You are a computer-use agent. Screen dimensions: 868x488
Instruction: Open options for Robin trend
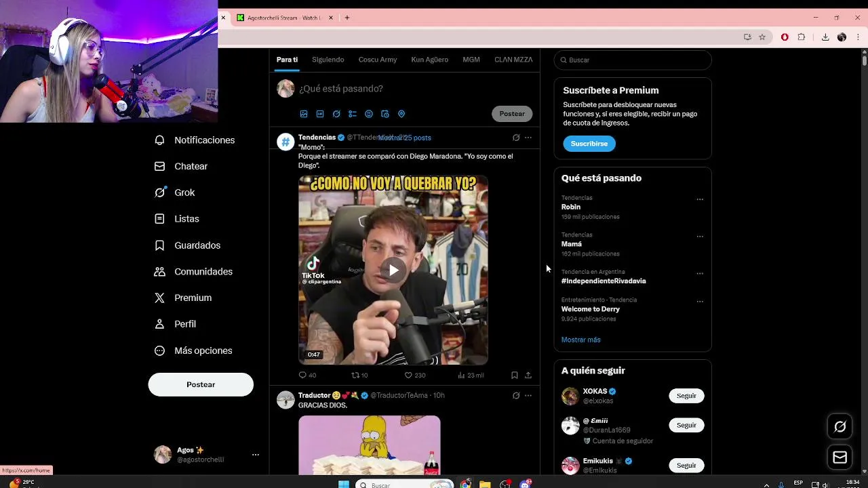pos(700,199)
